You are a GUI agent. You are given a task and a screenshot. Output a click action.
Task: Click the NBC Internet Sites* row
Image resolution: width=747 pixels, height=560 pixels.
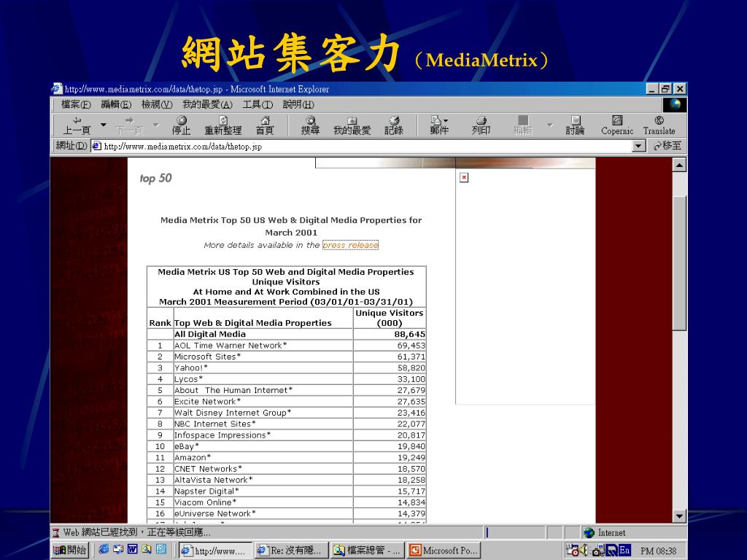tap(286, 424)
